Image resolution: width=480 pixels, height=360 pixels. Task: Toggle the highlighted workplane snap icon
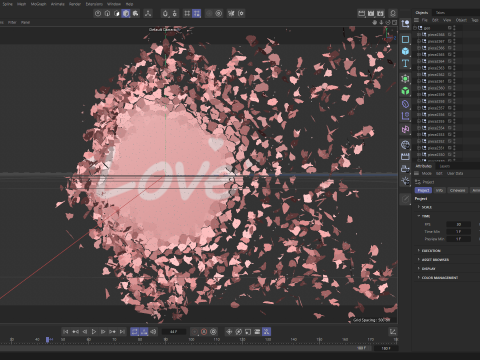coord(197,13)
